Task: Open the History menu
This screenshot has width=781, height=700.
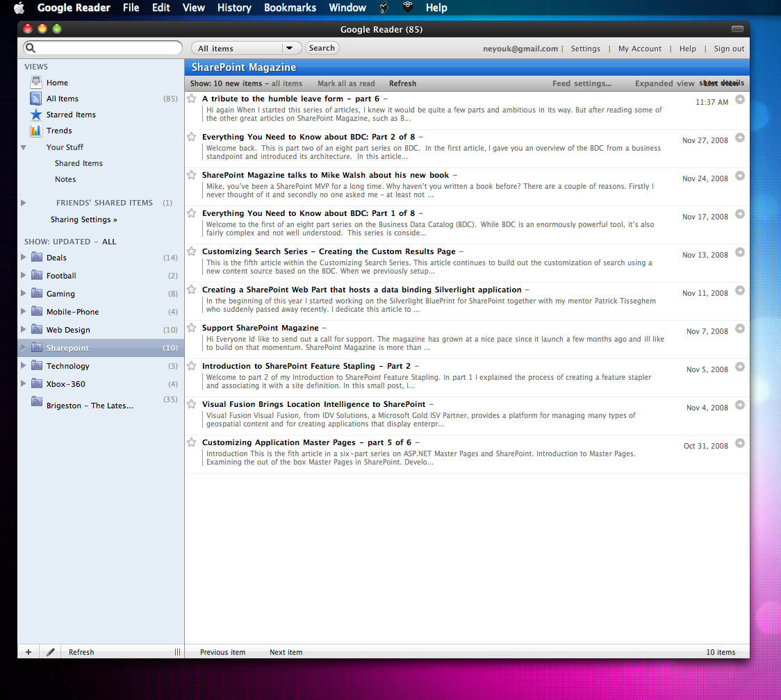Action: click(234, 8)
